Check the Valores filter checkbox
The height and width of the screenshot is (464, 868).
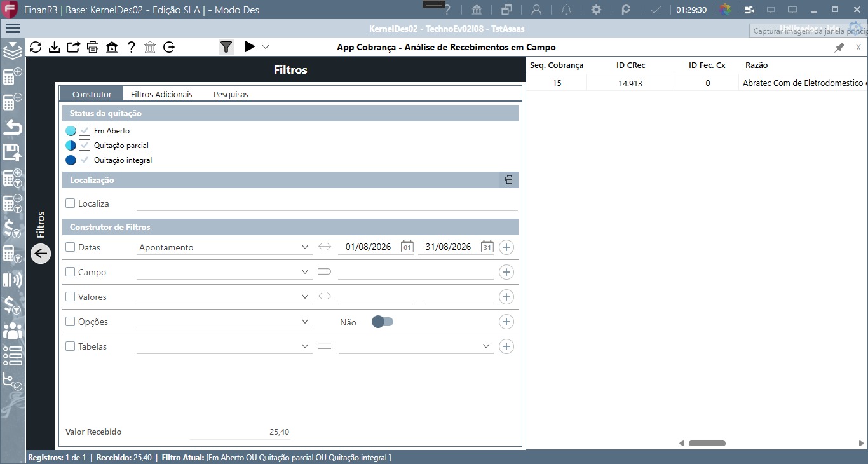coord(71,297)
